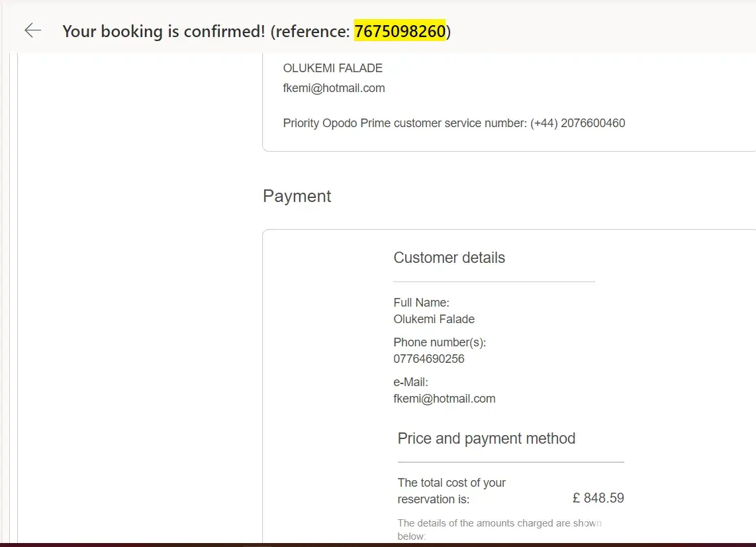This screenshot has height=547, width=756.
Task: Click the phone number 07764690256
Action: pos(428,359)
